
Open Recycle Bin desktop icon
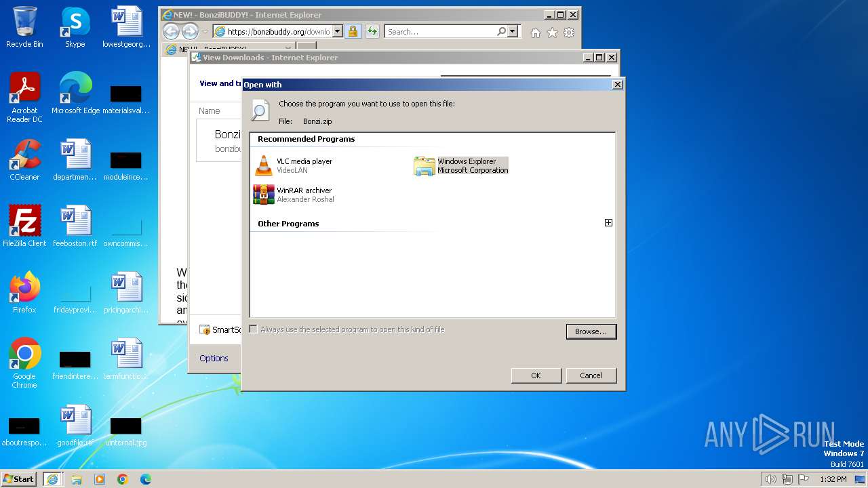24,27
